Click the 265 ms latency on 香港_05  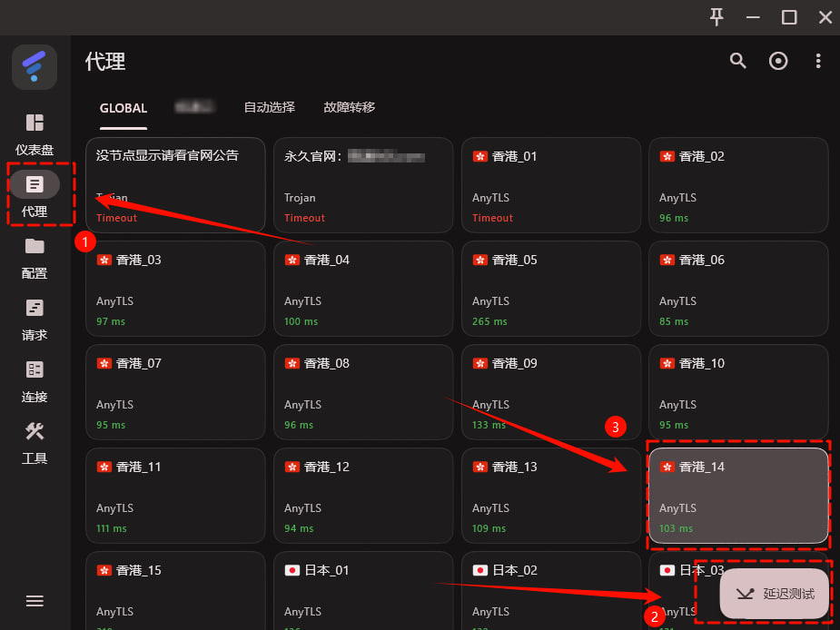tap(489, 321)
